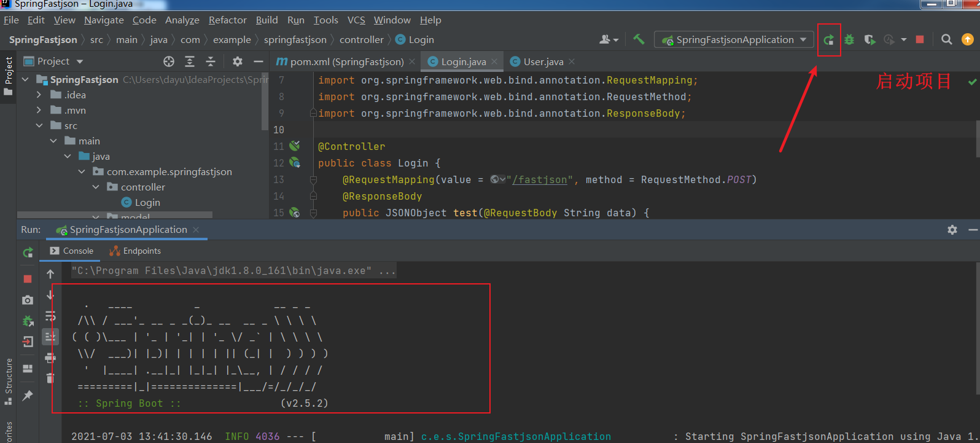
Task: Stop the application with top red square
Action: 920,39
